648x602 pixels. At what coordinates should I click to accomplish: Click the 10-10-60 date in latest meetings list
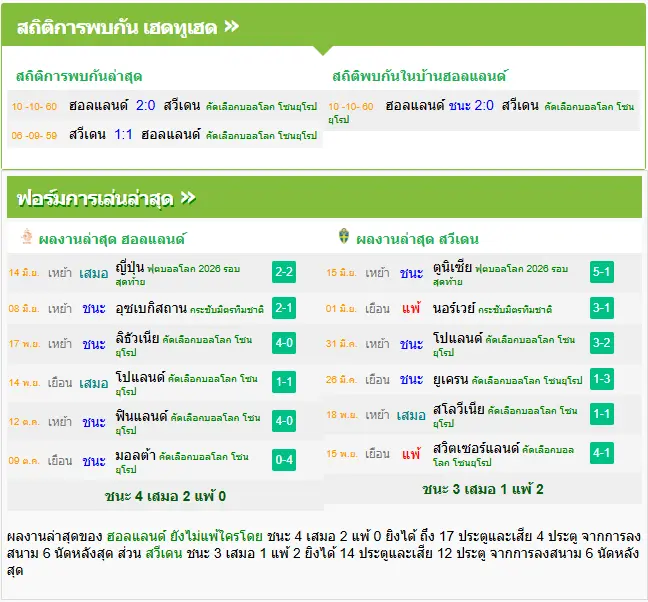[34, 106]
